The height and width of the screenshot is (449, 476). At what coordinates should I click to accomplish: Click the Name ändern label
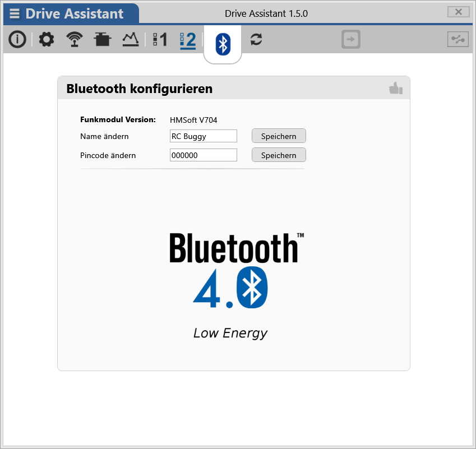(x=104, y=136)
